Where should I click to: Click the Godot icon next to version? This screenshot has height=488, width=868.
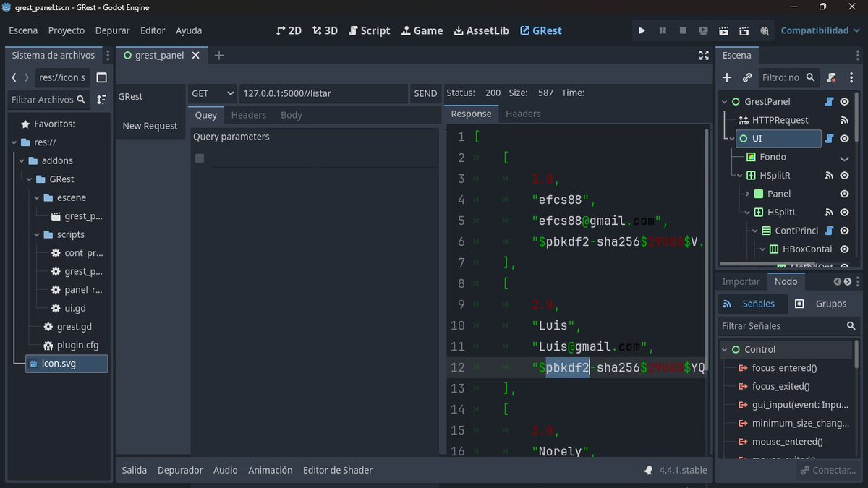tap(648, 470)
